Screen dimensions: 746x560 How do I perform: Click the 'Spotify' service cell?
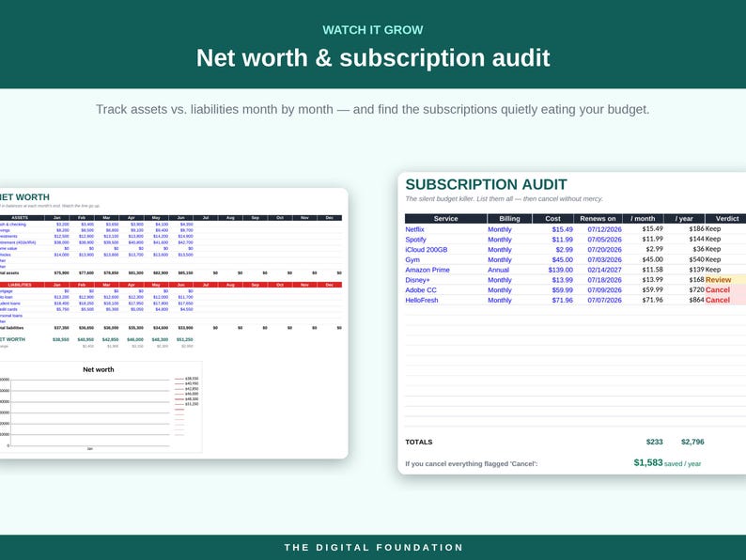[415, 240]
